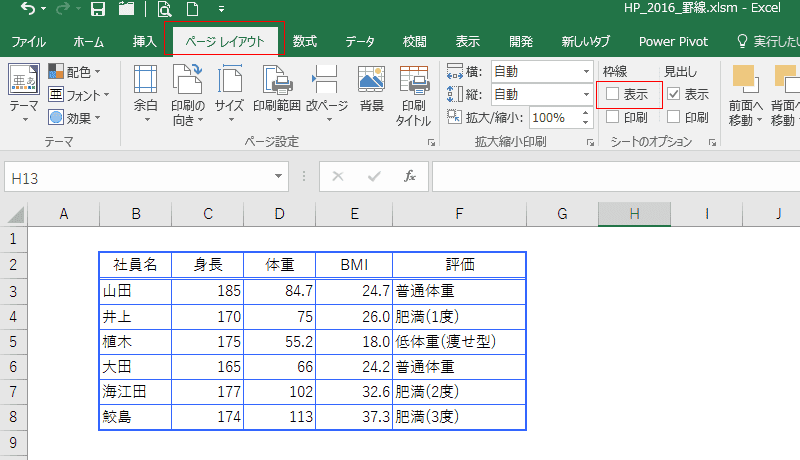Click the 評価 header cell
Viewport: 800px width, 460px height.
click(x=459, y=265)
